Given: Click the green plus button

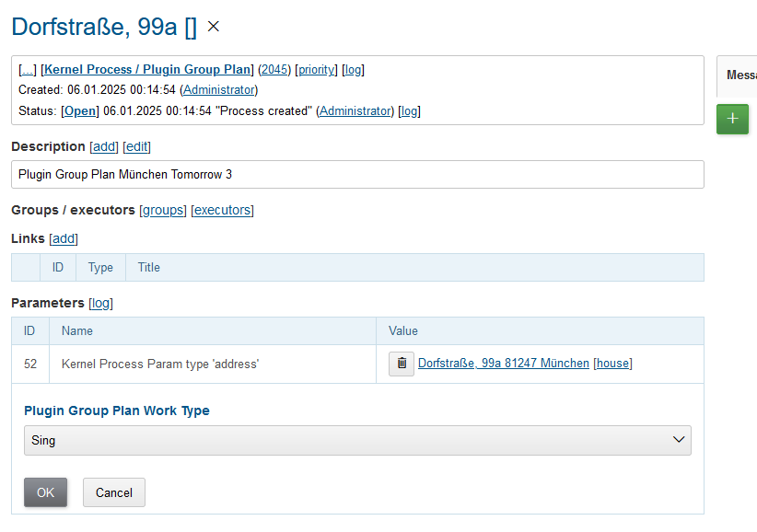Looking at the screenshot, I should pos(732,120).
